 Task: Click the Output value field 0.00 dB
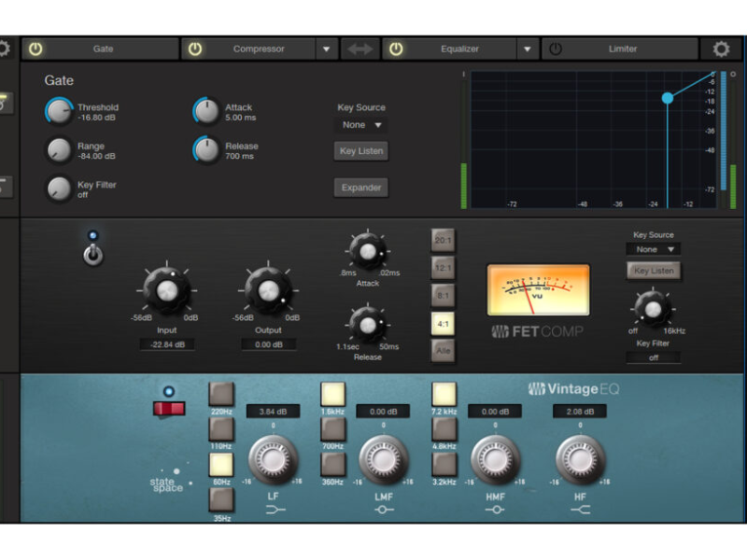269,344
